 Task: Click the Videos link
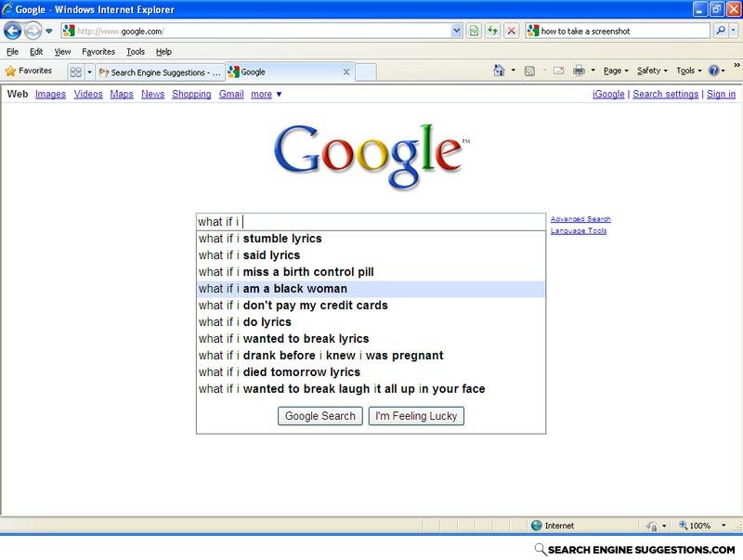pyautogui.click(x=88, y=95)
